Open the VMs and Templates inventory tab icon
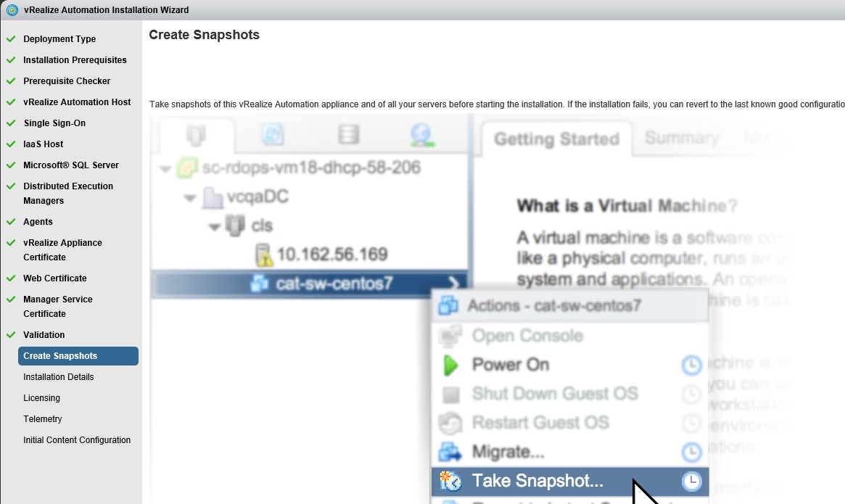845x504 pixels. tap(273, 133)
